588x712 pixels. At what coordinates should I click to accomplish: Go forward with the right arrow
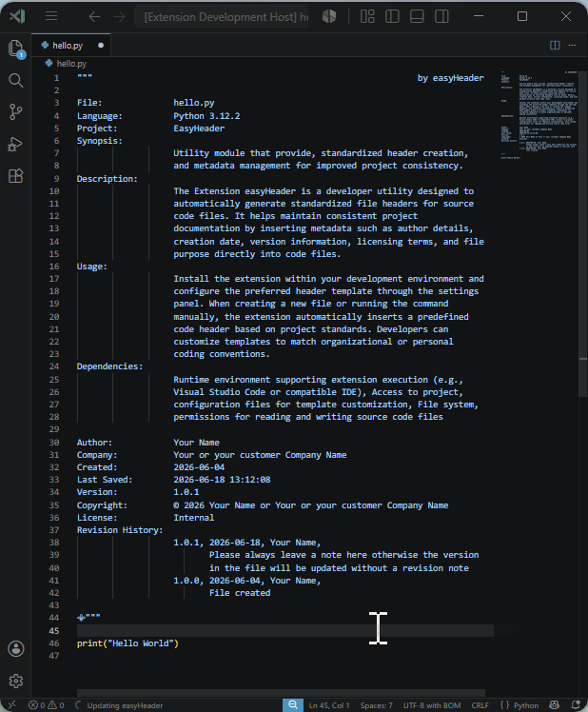120,17
